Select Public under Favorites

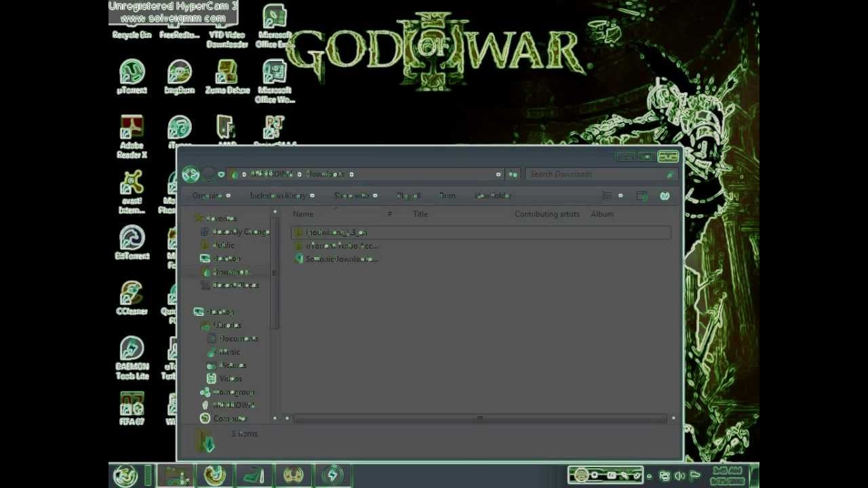[x=218, y=245]
